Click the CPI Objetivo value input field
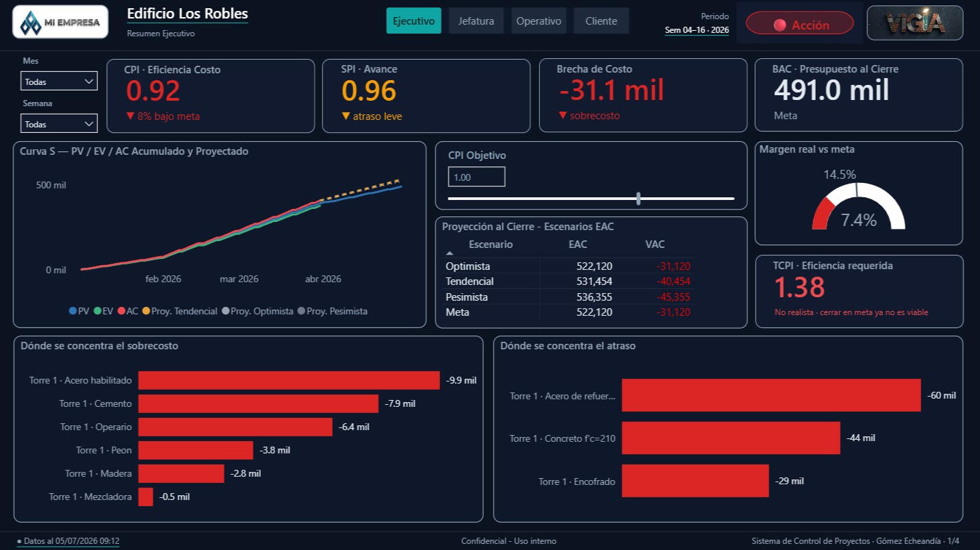 pos(476,177)
